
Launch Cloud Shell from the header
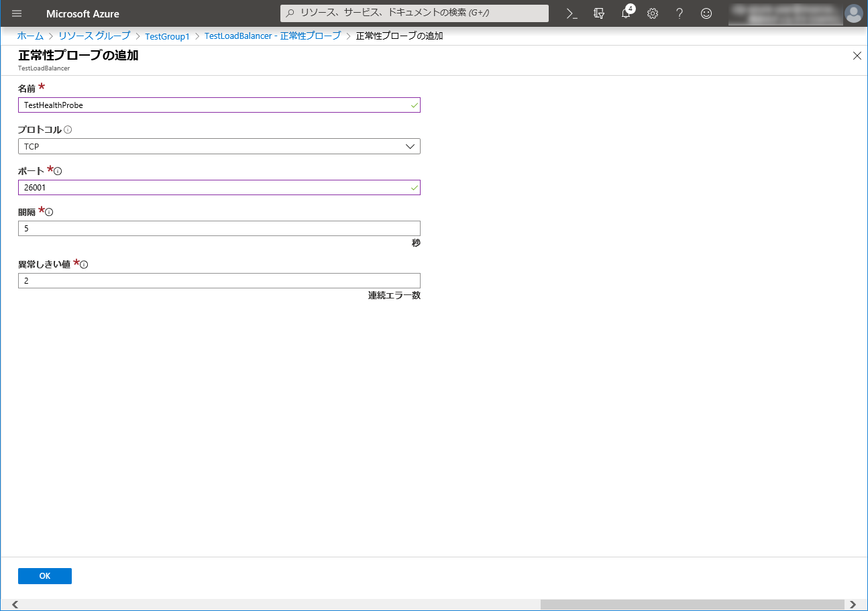click(572, 13)
